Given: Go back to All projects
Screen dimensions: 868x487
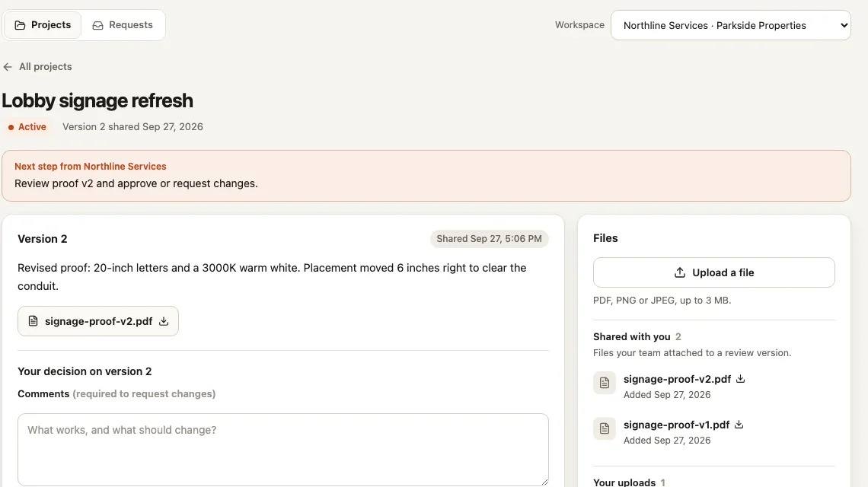Looking at the screenshot, I should tap(37, 66).
